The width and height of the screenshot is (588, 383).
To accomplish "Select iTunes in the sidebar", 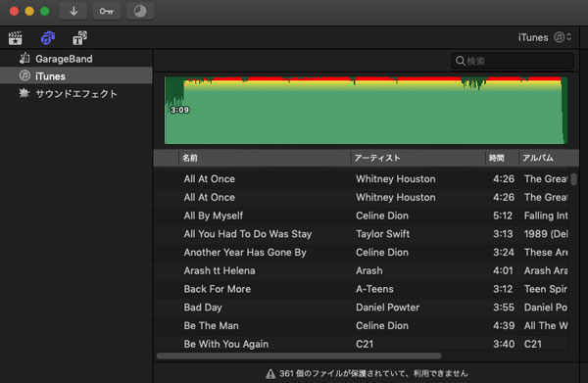I will tap(76, 75).
